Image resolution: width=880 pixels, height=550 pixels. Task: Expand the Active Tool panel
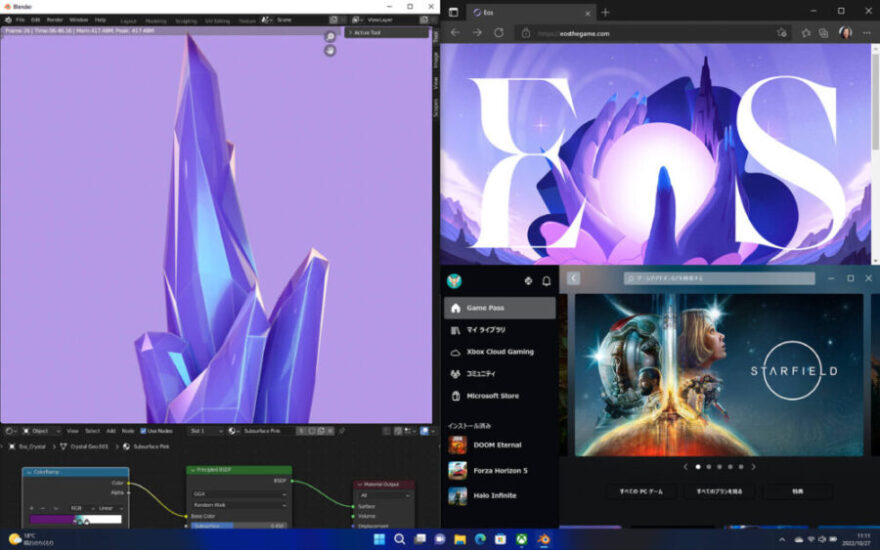click(x=387, y=33)
